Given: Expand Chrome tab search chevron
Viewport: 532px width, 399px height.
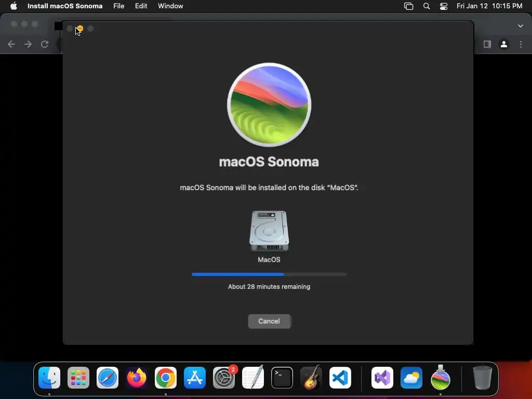Looking at the screenshot, I should pos(520,26).
